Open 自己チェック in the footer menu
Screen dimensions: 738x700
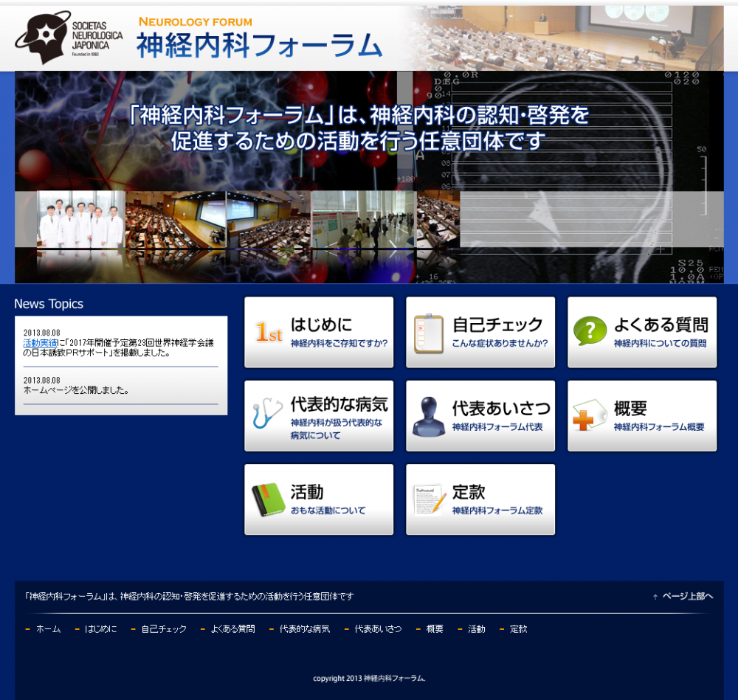pyautogui.click(x=164, y=629)
